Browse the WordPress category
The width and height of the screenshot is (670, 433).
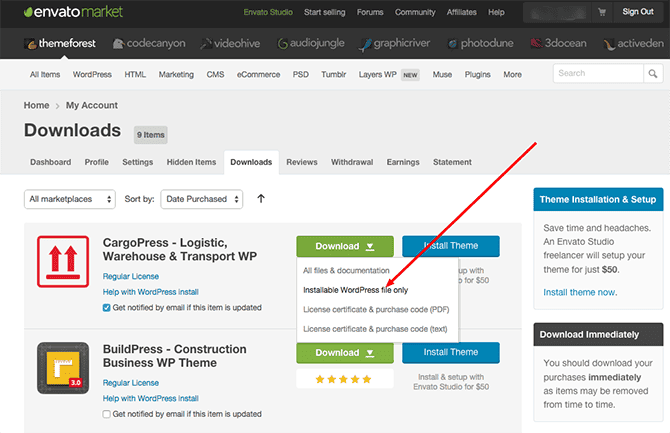(x=92, y=74)
